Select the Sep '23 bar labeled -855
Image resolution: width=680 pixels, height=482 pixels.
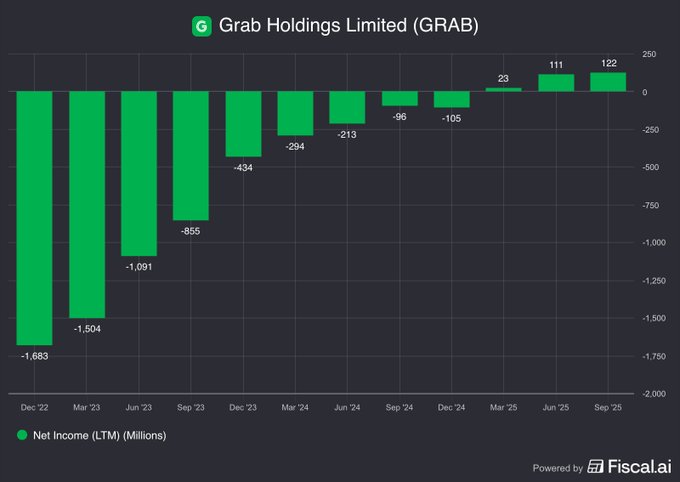(x=191, y=156)
